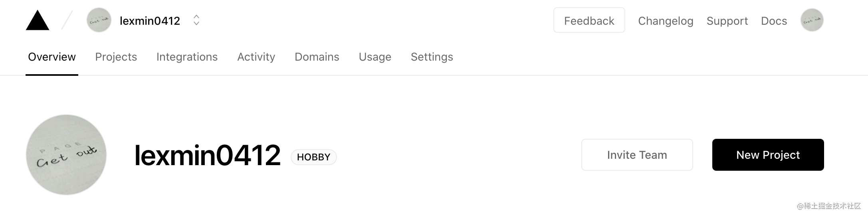
Task: Click the small lexmin0412 avatar beside the logo
Action: (99, 20)
